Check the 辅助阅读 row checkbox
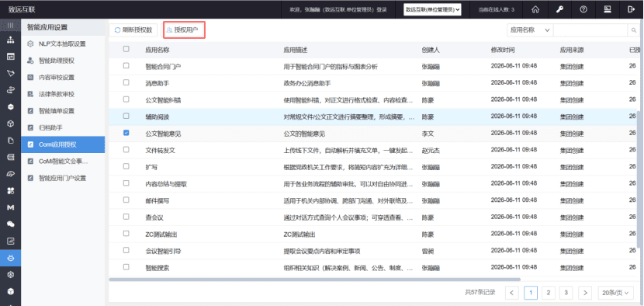The image size is (644, 306). tap(126, 116)
